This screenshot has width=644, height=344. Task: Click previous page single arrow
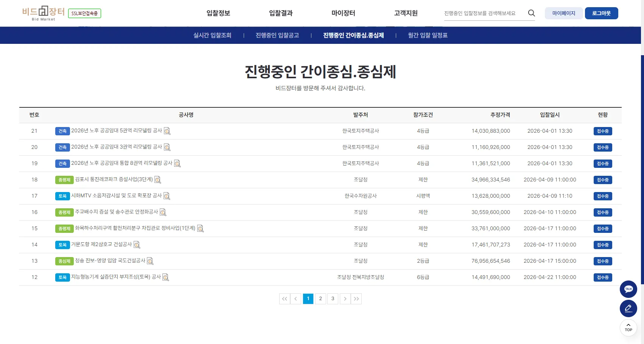click(x=296, y=299)
